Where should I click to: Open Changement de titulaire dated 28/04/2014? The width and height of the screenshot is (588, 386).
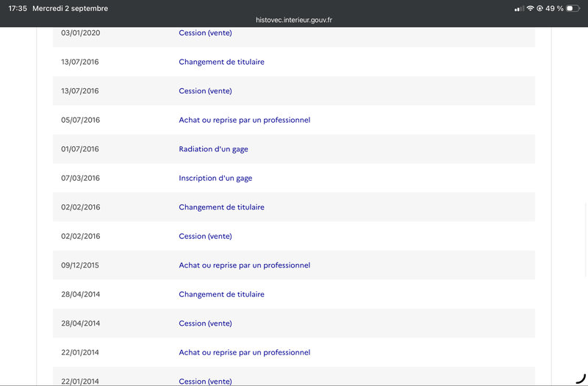(221, 295)
